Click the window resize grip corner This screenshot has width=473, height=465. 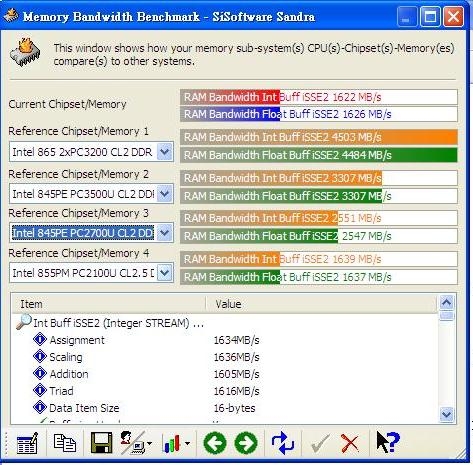coord(460,453)
